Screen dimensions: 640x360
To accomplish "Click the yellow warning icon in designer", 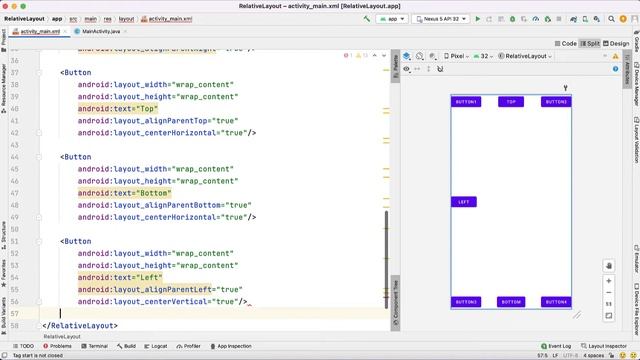I will point(616,56).
